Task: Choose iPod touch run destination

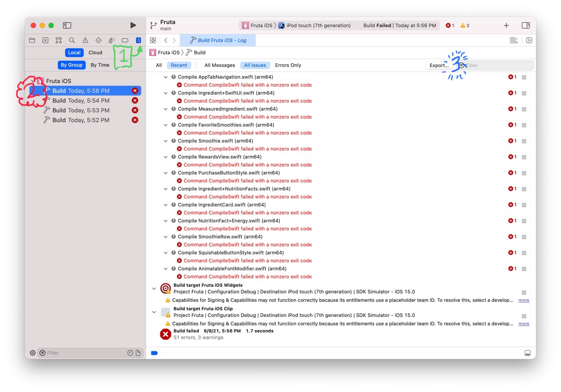Action: click(314, 25)
